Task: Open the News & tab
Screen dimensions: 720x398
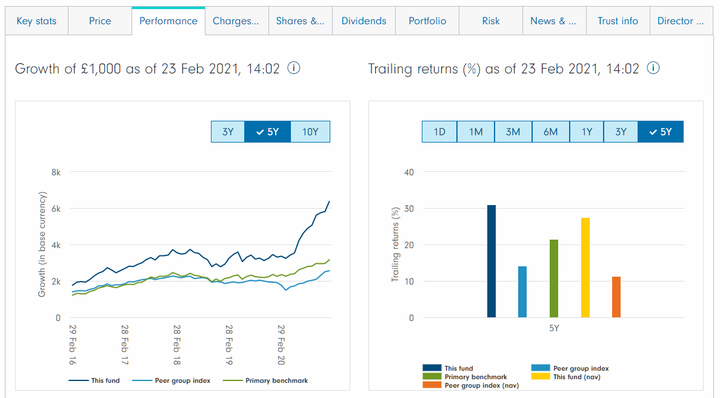Action: click(554, 21)
